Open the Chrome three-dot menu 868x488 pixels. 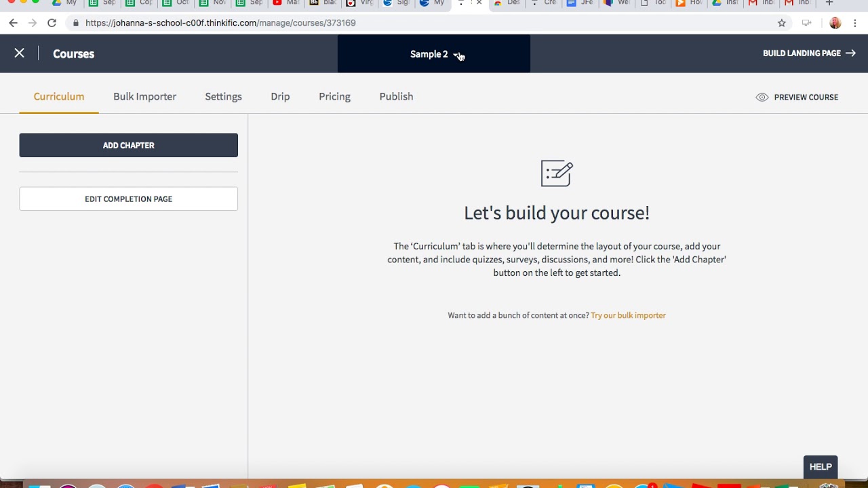(x=855, y=23)
